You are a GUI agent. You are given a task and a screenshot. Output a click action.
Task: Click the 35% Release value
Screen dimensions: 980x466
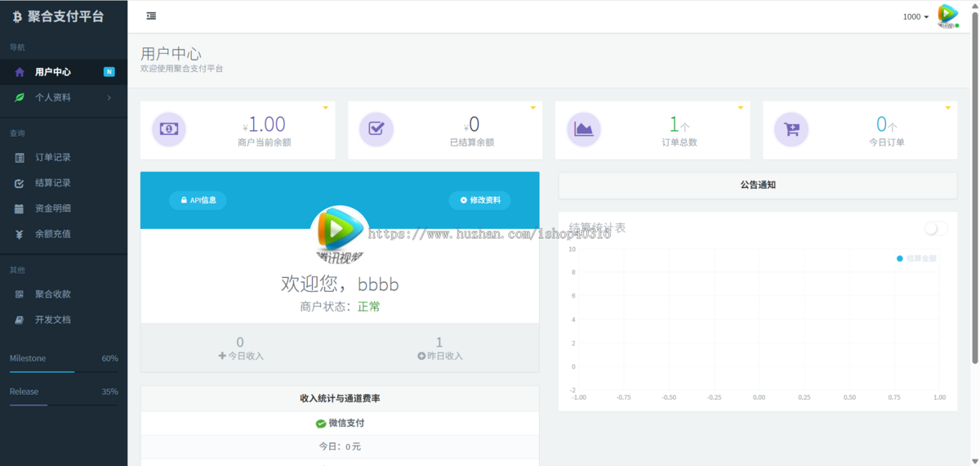click(109, 392)
